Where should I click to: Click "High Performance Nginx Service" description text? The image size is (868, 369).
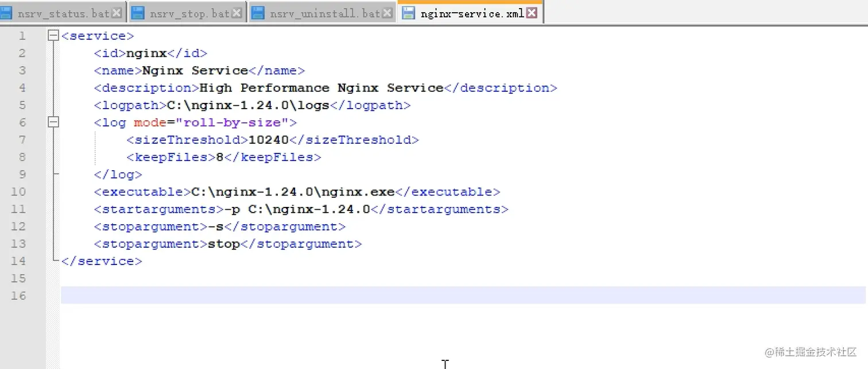(x=321, y=88)
